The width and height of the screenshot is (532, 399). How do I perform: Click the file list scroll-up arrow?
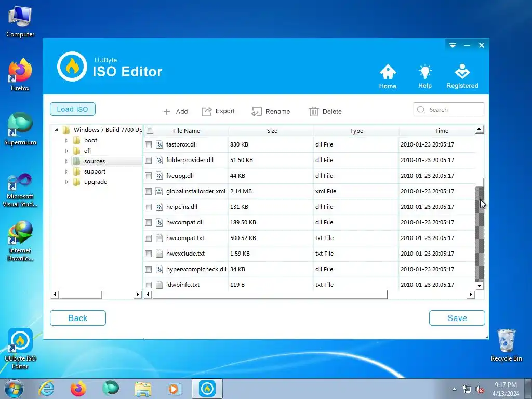click(x=480, y=129)
